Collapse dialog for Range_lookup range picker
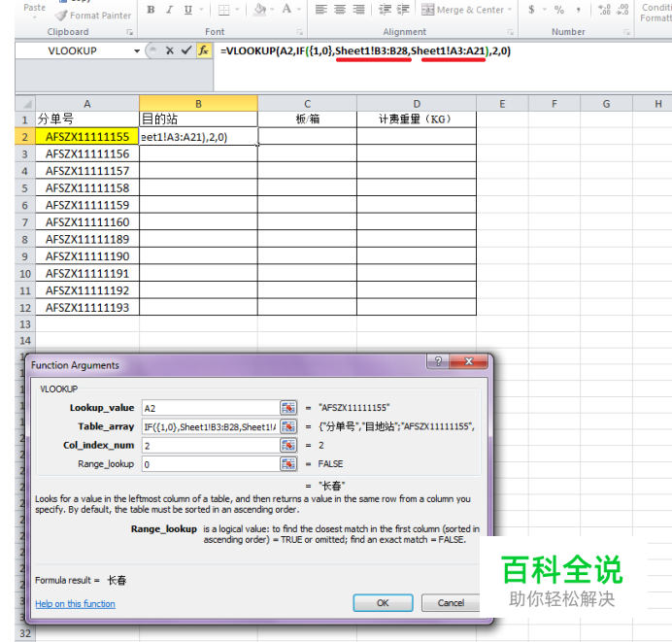Viewport: 672px width, 642px height. coord(288,464)
